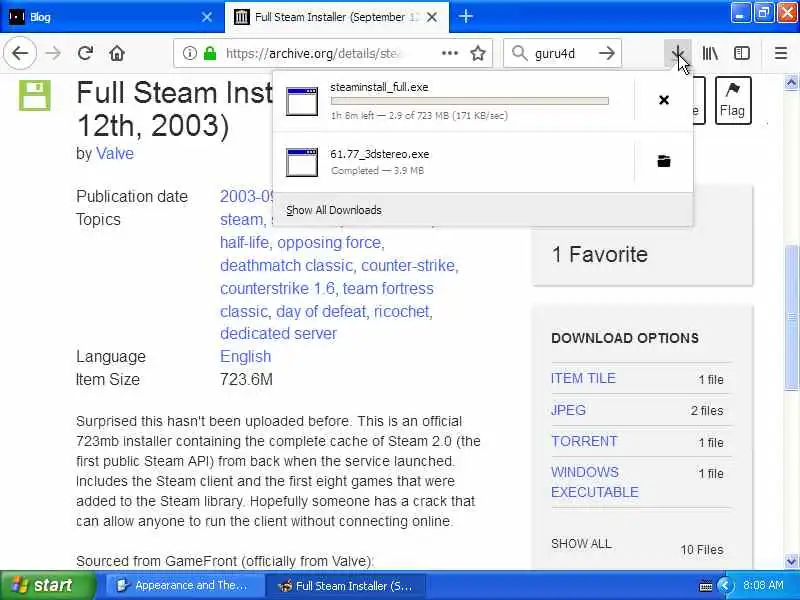This screenshot has width=800, height=600.
Task: Open the Valve author link
Action: click(x=115, y=154)
